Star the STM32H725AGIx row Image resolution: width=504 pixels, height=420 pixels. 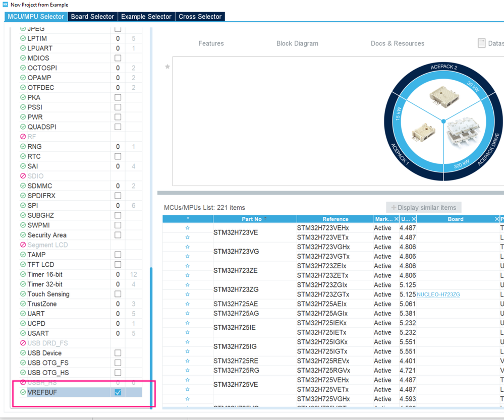point(187,313)
